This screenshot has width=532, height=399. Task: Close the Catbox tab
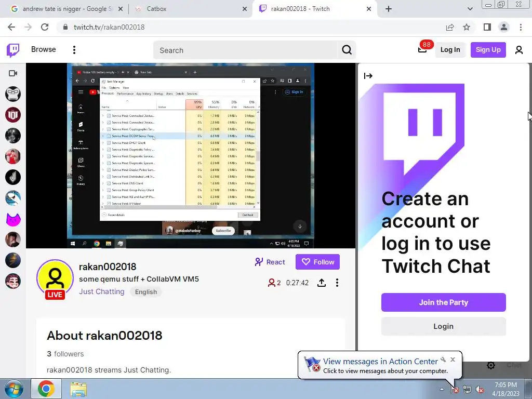point(245,9)
